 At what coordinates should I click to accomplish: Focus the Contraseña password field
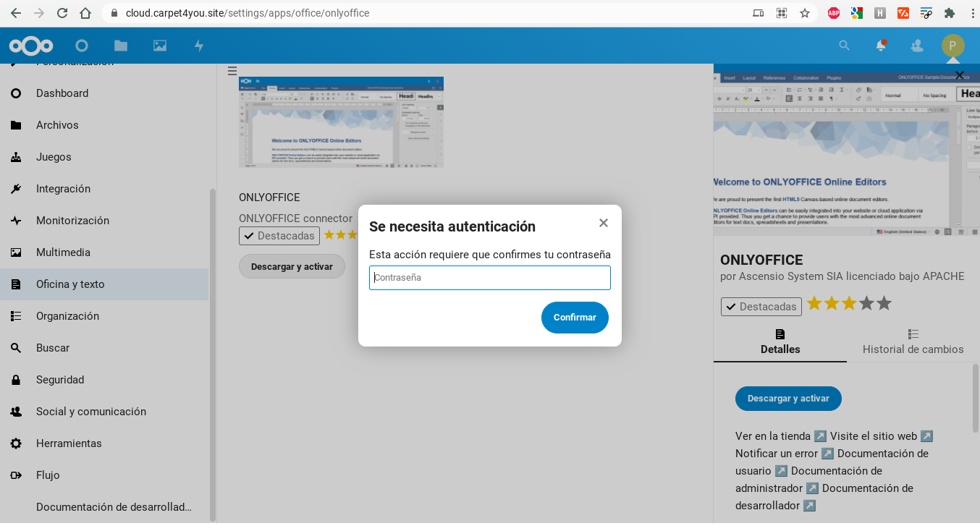[490, 278]
